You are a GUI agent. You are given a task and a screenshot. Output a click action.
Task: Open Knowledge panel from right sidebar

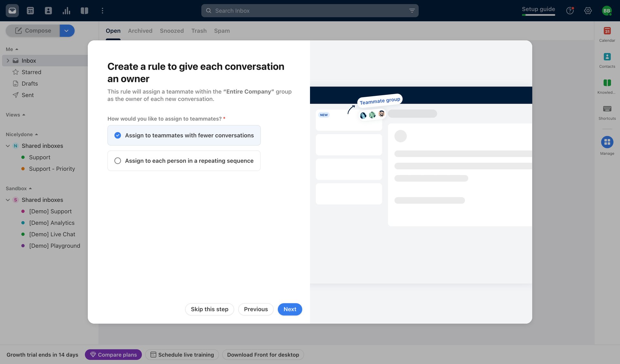coord(607,83)
